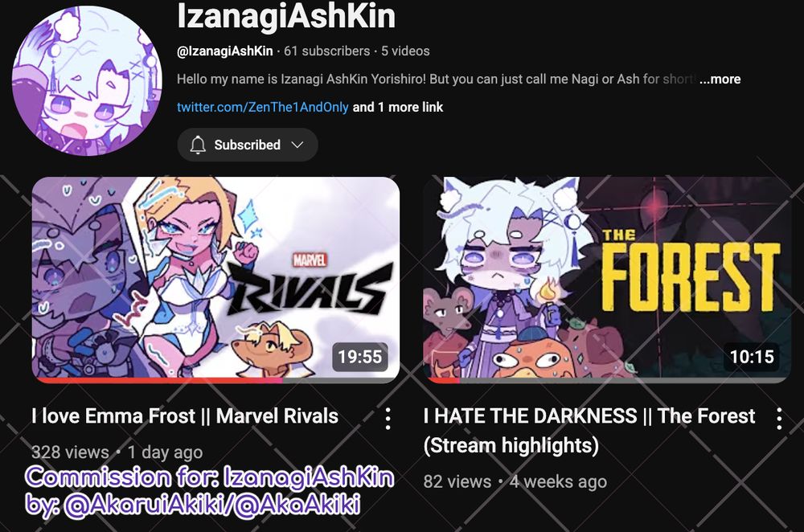The width and height of the screenshot is (804, 532).
Task: Click the 19:55 duration badge
Action: 360,357
